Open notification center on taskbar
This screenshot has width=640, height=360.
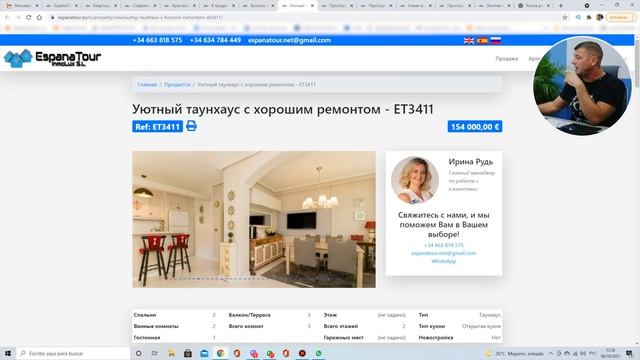[629, 353]
